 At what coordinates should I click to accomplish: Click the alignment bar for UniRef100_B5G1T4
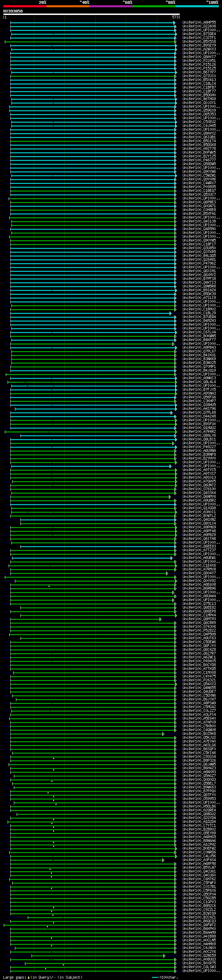pyautogui.click(x=93, y=141)
